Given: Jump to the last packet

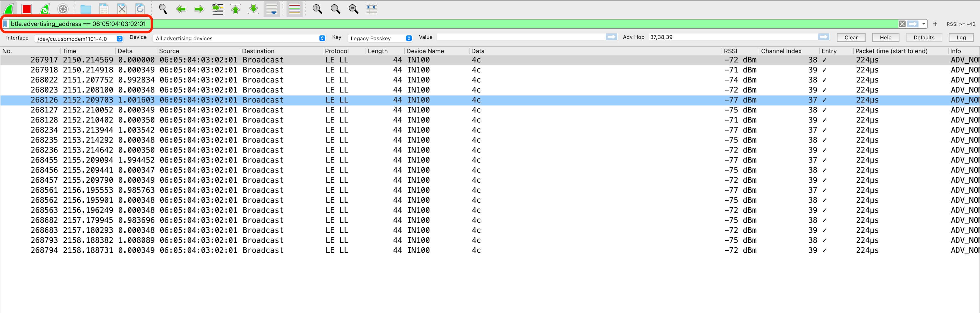Looking at the screenshot, I should [x=253, y=9].
